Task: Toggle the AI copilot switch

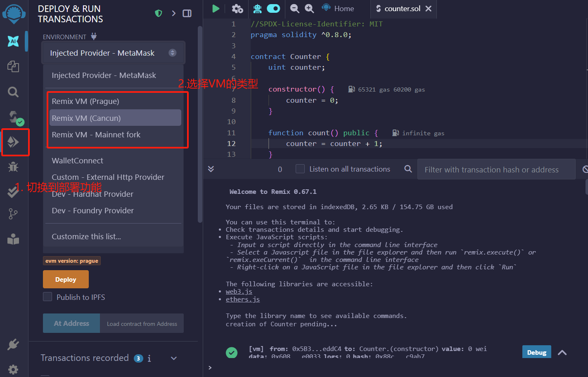Action: coord(273,8)
